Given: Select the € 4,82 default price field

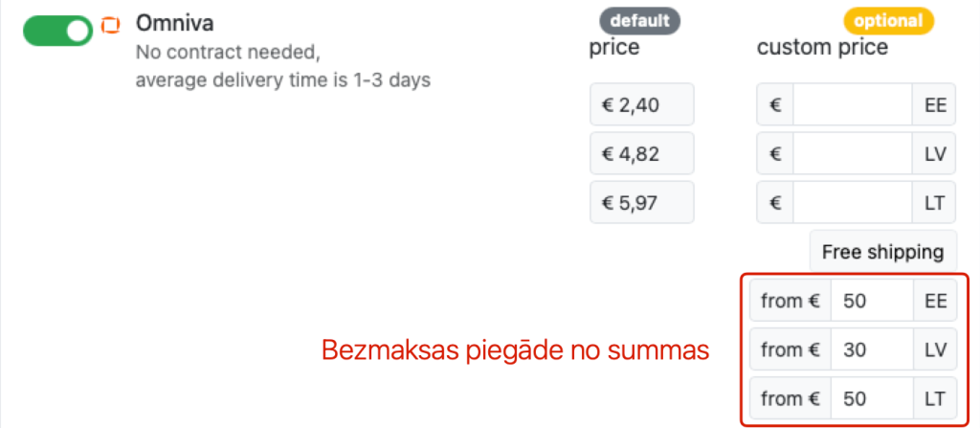Looking at the screenshot, I should pyautogui.click(x=642, y=153).
